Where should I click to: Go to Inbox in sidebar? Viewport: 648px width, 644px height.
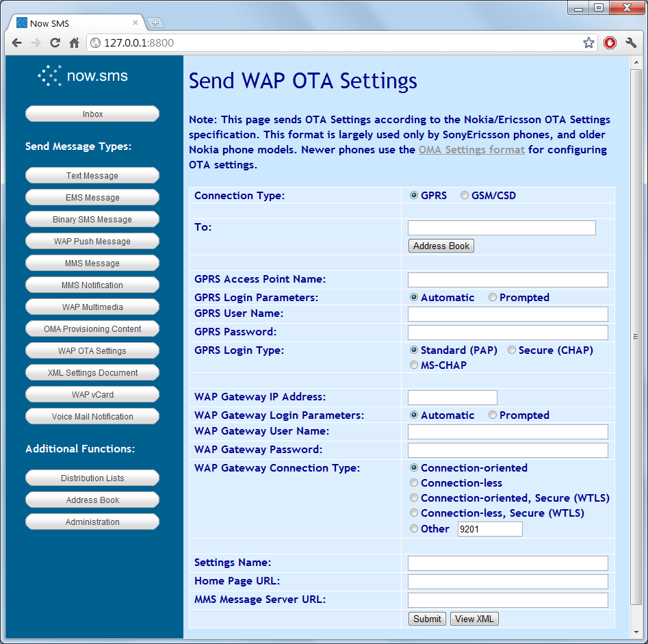click(92, 114)
